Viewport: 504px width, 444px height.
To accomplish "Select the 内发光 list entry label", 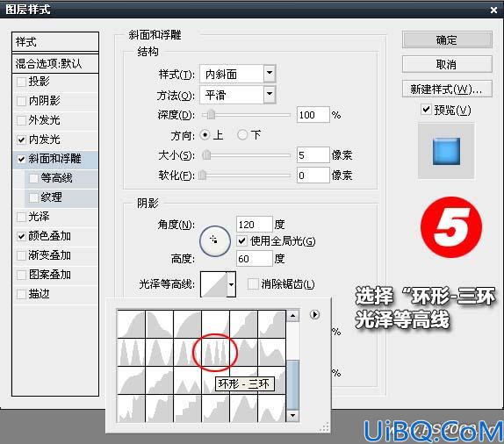I will coord(45,140).
